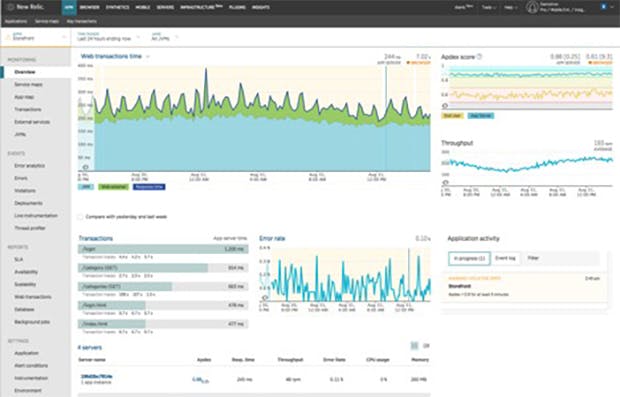The width and height of the screenshot is (620, 397).
Task: Open the APM tab in top navigation
Action: (x=69, y=7)
